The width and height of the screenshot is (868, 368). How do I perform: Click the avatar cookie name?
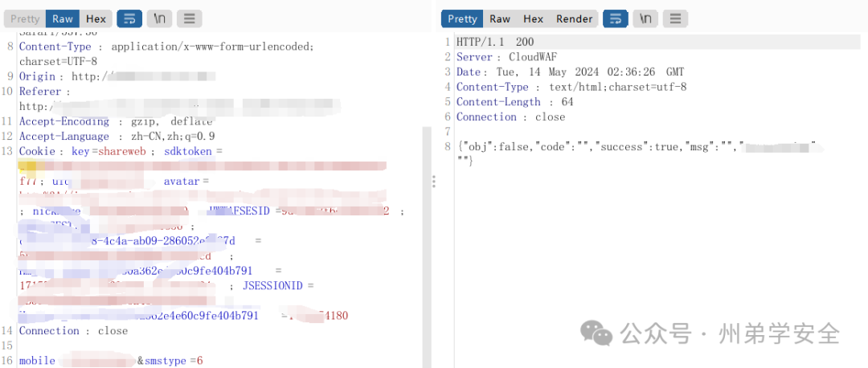(182, 181)
